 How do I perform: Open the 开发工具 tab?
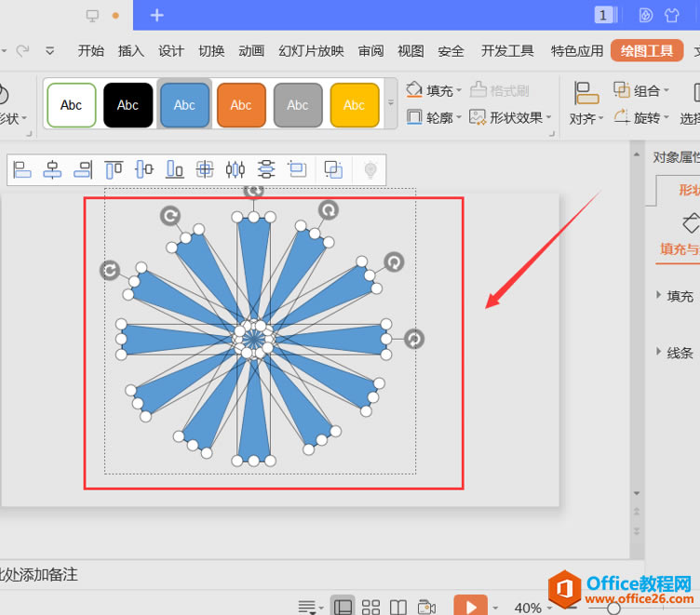point(507,51)
